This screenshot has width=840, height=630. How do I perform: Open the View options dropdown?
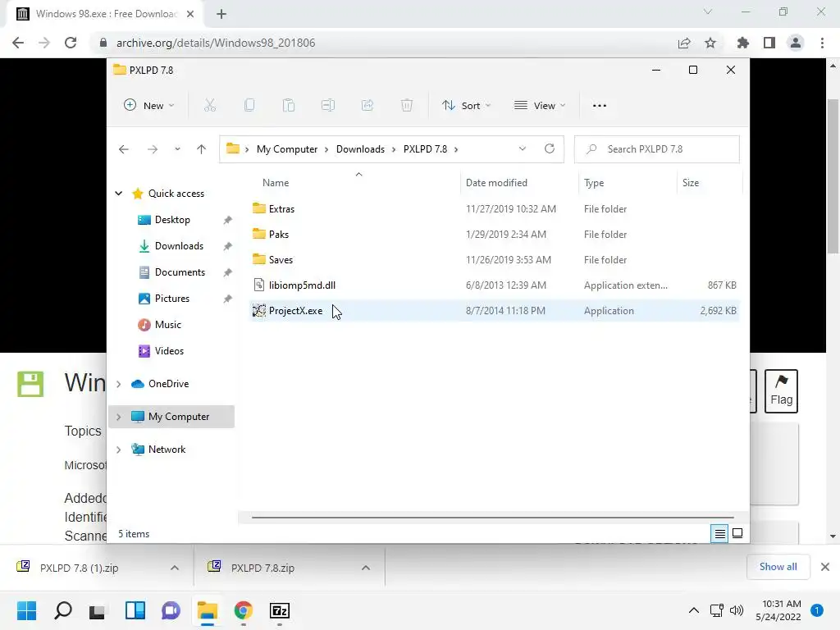click(x=540, y=106)
